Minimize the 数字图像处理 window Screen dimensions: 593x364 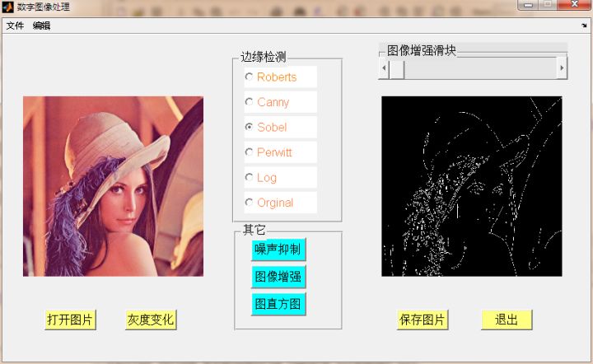pyautogui.click(x=528, y=5)
